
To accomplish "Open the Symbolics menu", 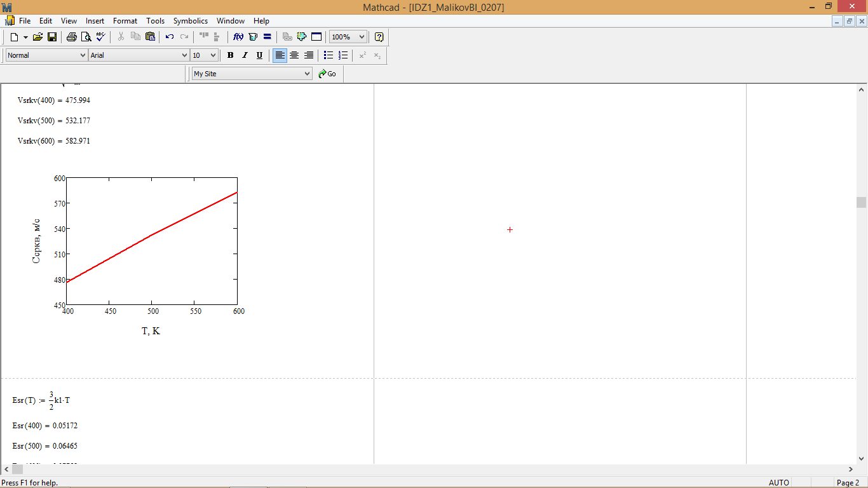I will 191,21.
